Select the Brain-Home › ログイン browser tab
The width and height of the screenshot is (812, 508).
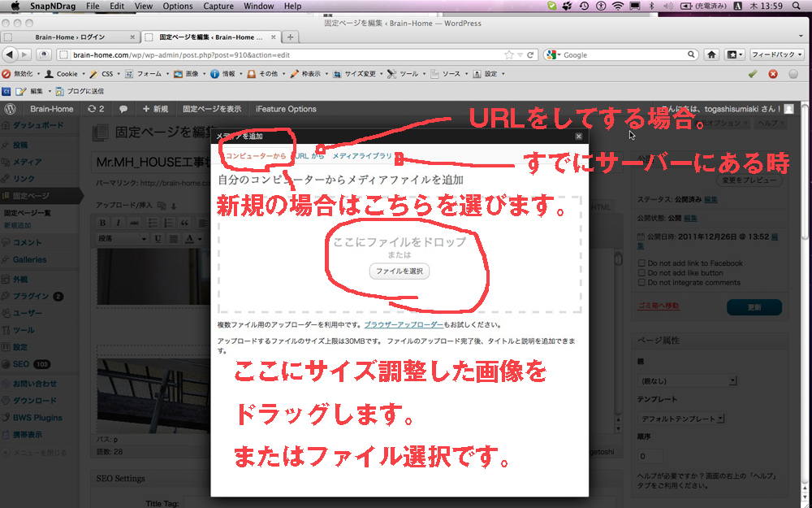(x=70, y=37)
